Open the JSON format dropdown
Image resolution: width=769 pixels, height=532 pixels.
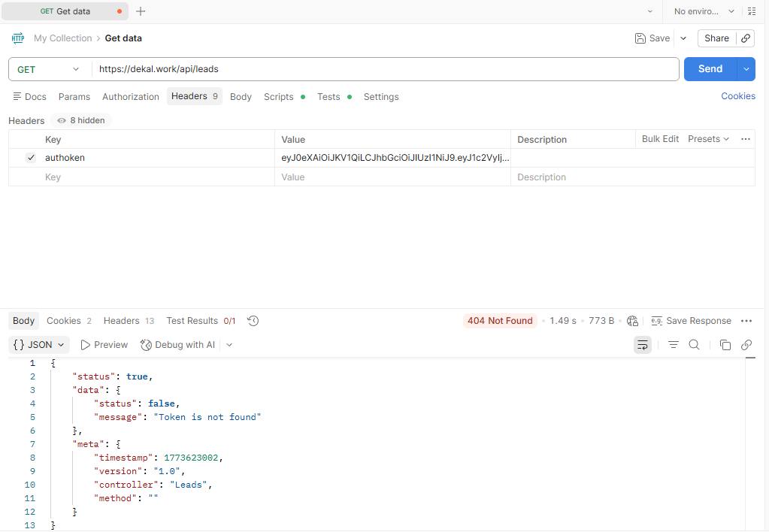[x=41, y=345]
